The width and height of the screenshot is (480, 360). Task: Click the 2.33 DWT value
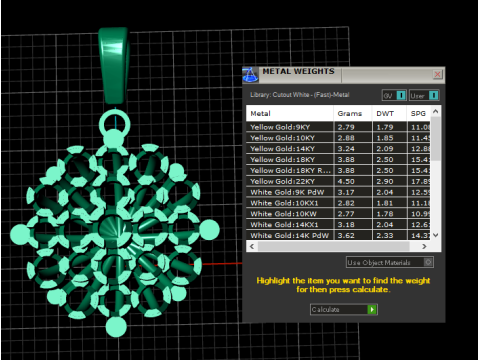pos(385,236)
